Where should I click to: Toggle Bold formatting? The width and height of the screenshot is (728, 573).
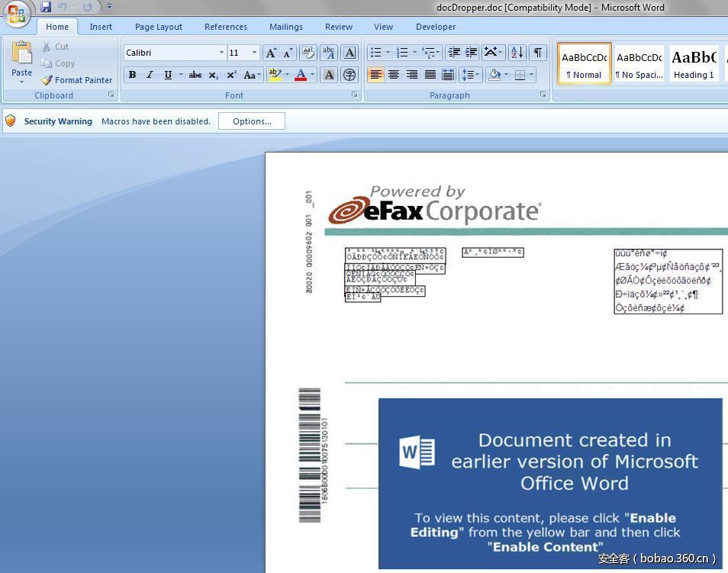click(x=132, y=75)
